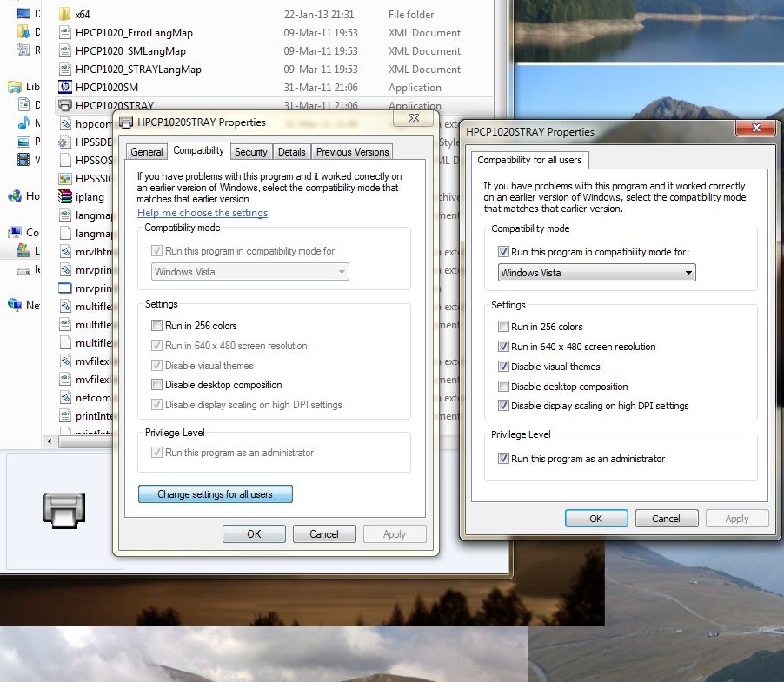Uncheck Run this program as an administrator
Viewport: 784px width, 682px height.
click(x=504, y=459)
